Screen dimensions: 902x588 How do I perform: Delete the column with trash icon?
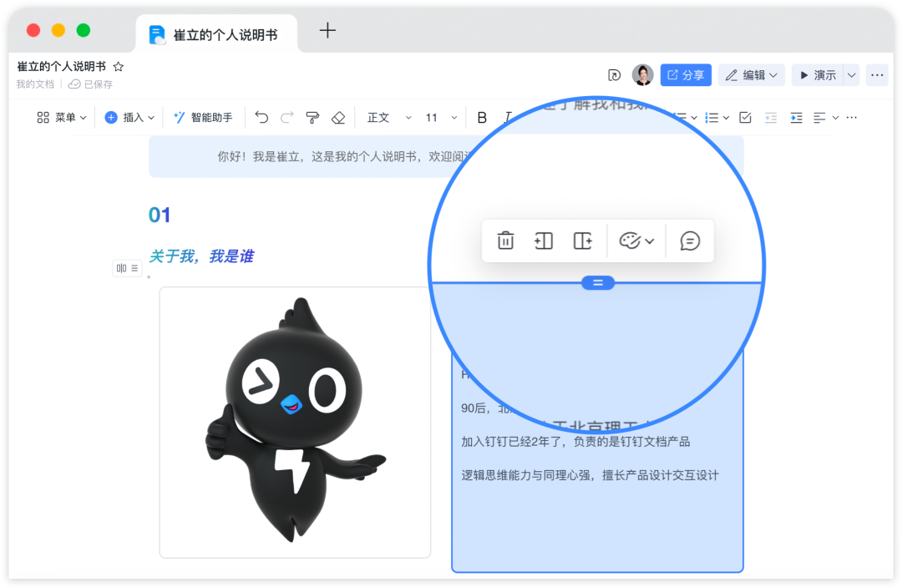pyautogui.click(x=505, y=241)
